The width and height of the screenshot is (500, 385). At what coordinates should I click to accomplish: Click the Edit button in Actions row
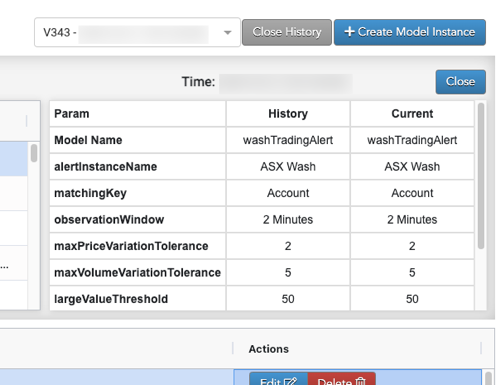pos(278,379)
